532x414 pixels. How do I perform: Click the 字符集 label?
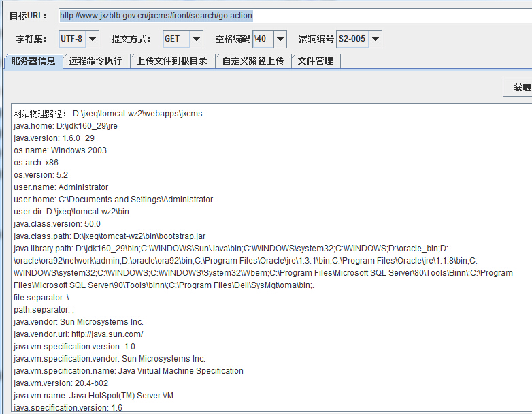31,39
